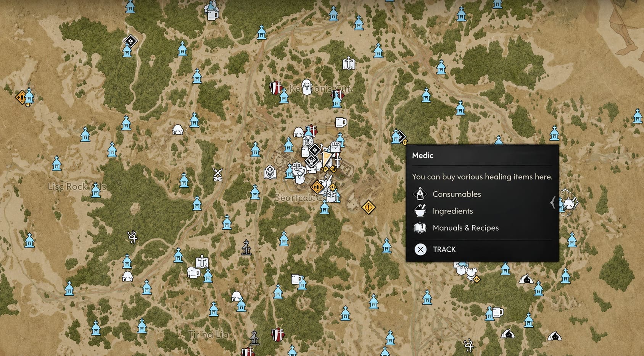
Task: Click the Medic title in the tooltip
Action: (x=423, y=155)
